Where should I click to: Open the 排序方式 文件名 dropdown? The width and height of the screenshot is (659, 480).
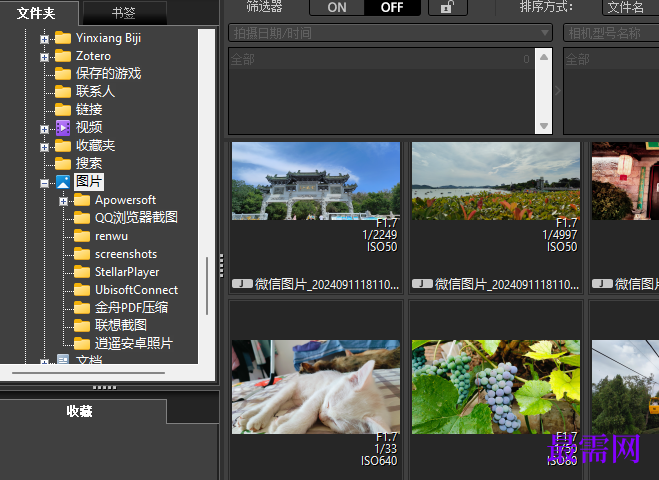[630, 7]
